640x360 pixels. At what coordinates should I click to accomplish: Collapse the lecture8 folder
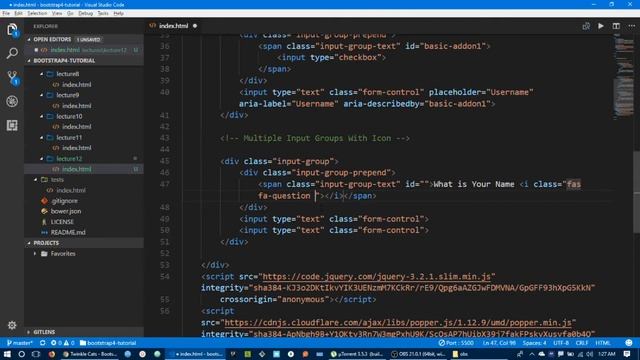pyautogui.click(x=42, y=74)
